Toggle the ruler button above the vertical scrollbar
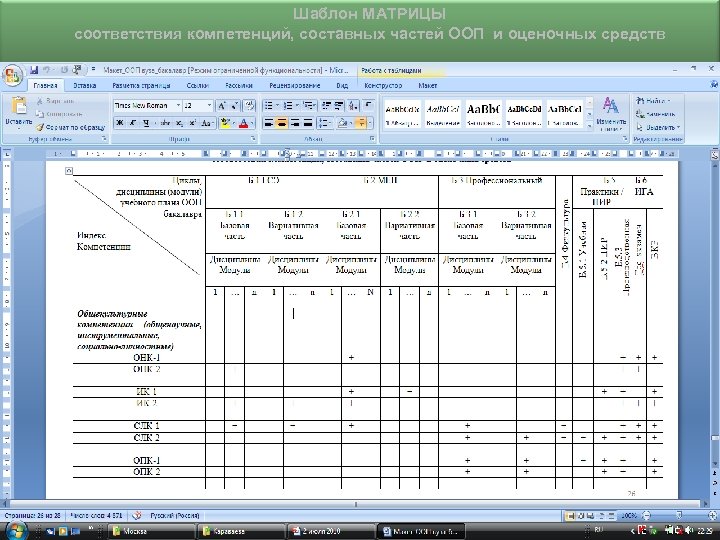The height and width of the screenshot is (540, 720). pyautogui.click(x=715, y=155)
